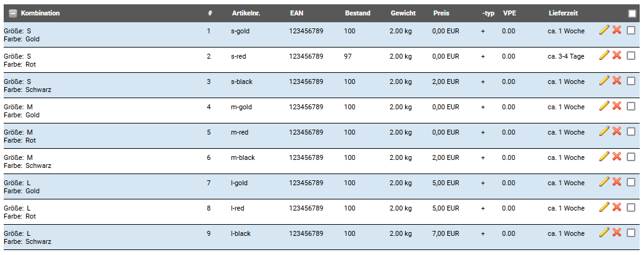Edit the l-black combination entry
644x255 pixels.
[604, 232]
